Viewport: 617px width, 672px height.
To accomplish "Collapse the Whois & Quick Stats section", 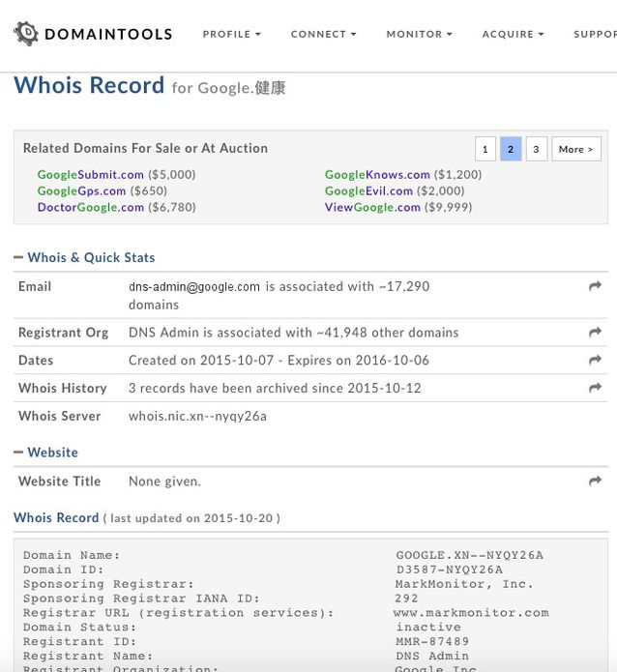I will coord(19,258).
